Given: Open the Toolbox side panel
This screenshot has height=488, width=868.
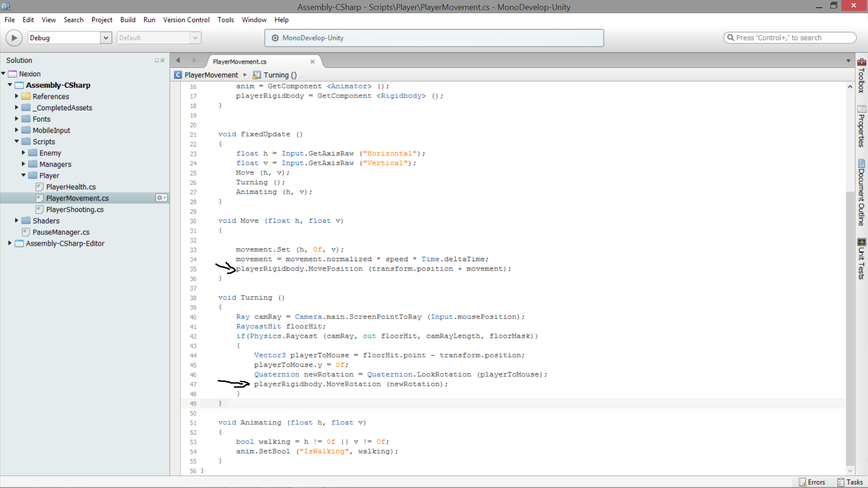Looking at the screenshot, I should point(861,76).
